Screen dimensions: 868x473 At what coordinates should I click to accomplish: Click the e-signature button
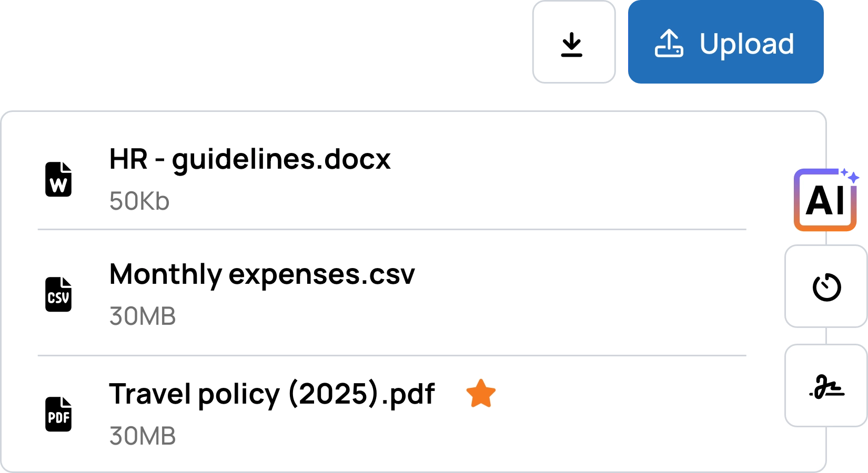(x=826, y=387)
